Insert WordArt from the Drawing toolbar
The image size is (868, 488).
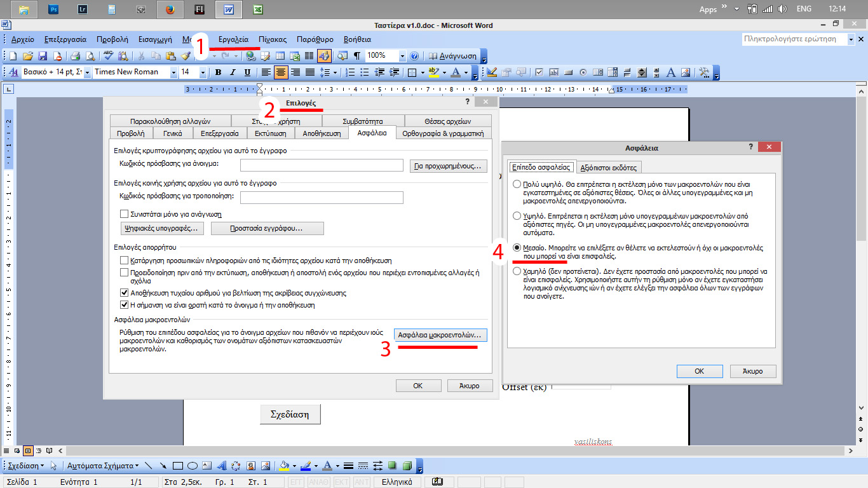tap(221, 466)
